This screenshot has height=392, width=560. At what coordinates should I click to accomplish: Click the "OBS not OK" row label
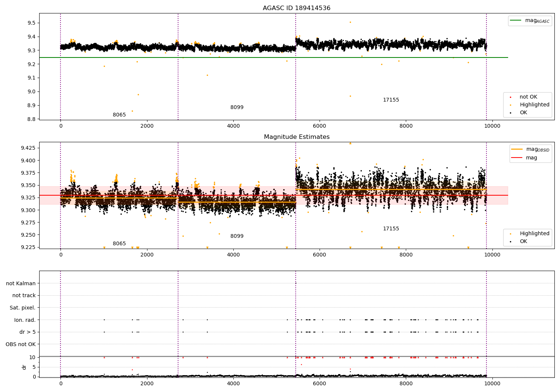[21, 345]
